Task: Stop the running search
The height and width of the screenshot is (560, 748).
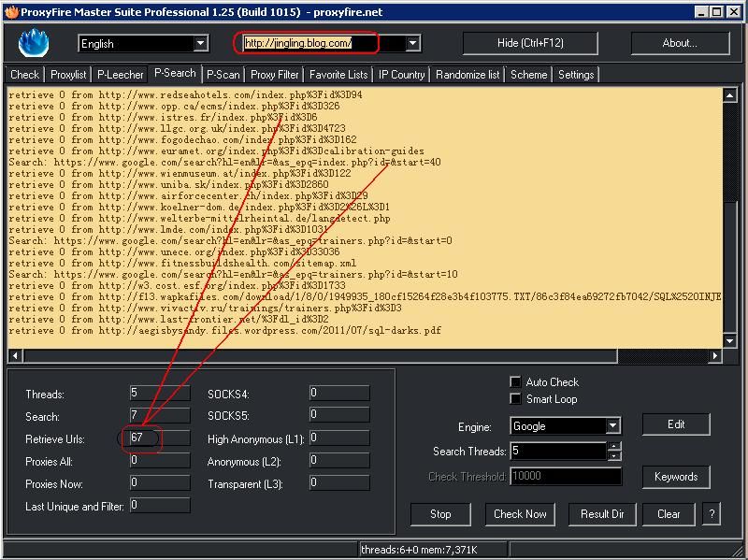Action: 440,514
